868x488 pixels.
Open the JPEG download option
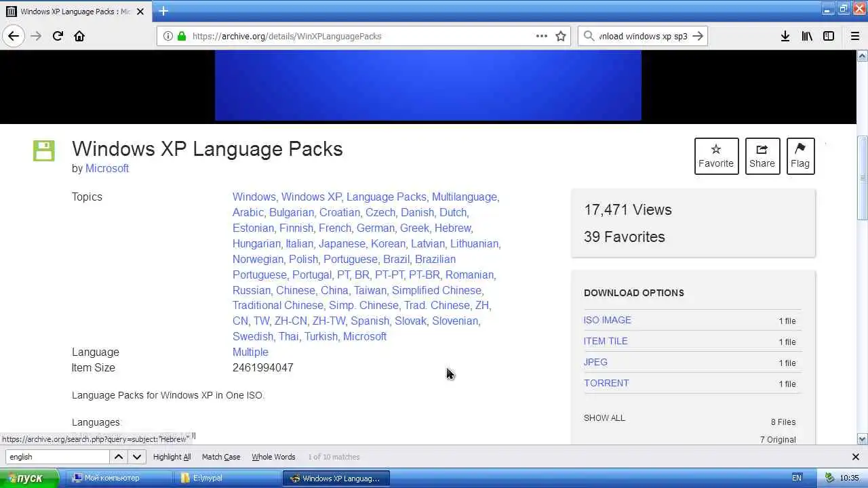point(595,362)
